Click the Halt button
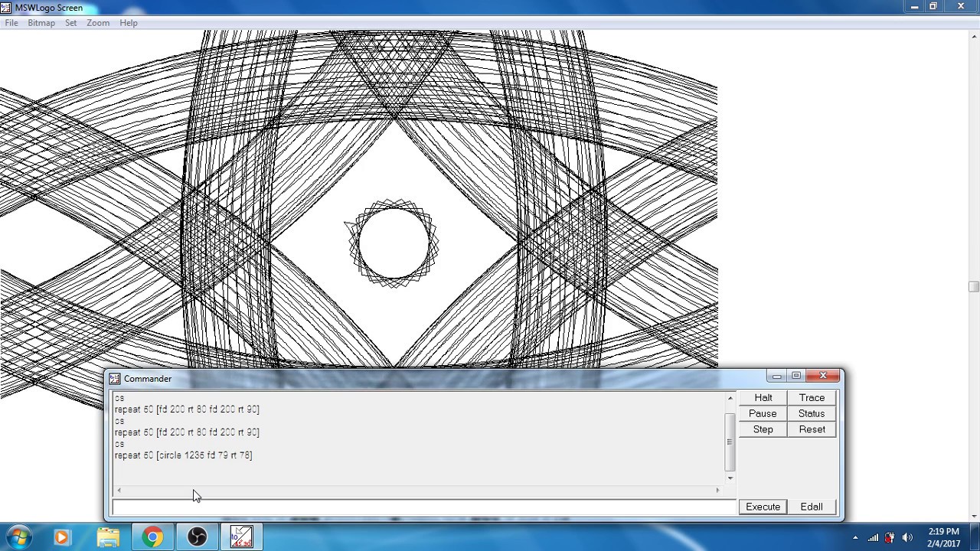 pyautogui.click(x=763, y=398)
